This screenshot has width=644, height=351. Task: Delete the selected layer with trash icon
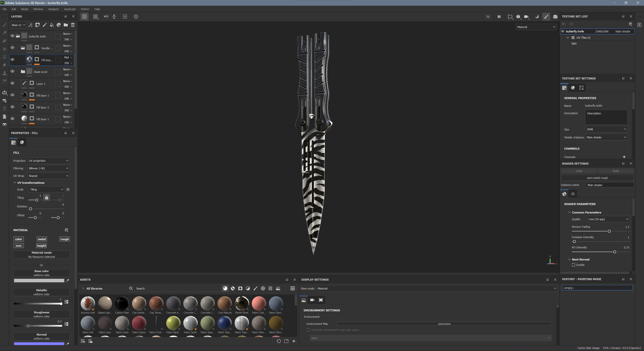pyautogui.click(x=73, y=25)
